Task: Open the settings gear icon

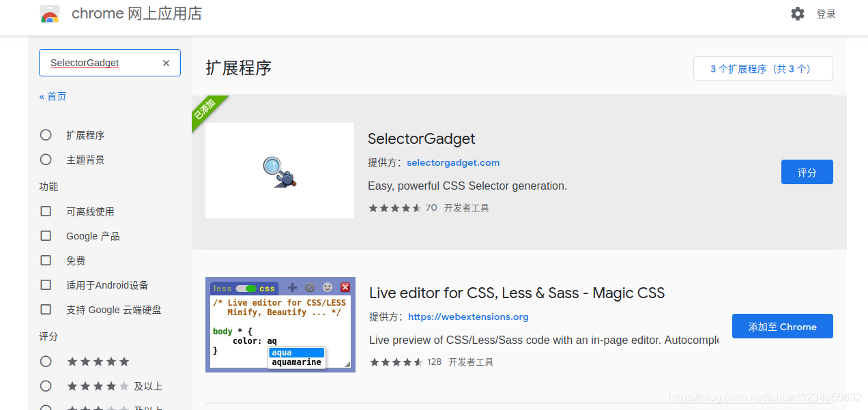Action: 798,14
